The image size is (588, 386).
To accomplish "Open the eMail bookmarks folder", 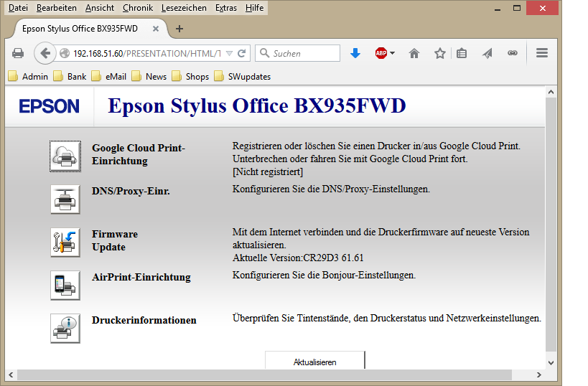I will click(x=109, y=77).
